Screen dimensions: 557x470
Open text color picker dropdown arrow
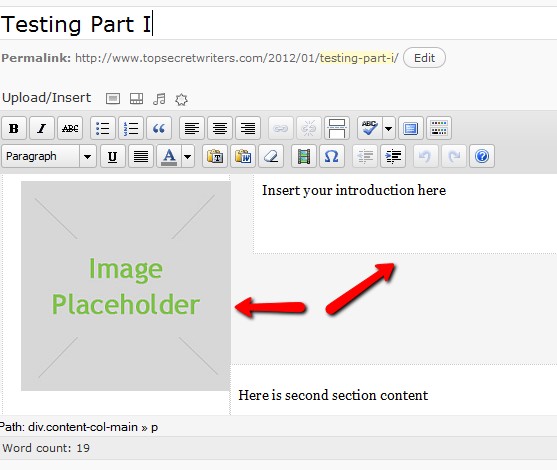pos(188,156)
